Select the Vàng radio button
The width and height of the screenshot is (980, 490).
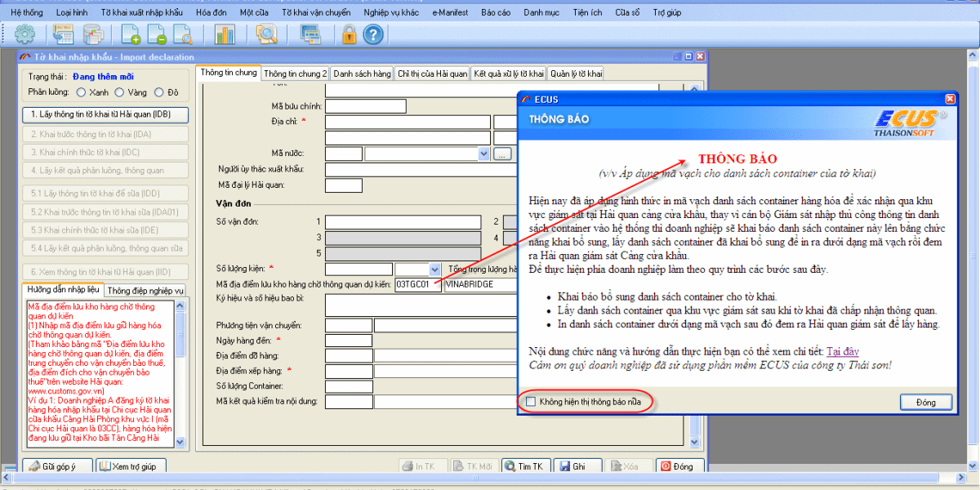pyautogui.click(x=119, y=92)
